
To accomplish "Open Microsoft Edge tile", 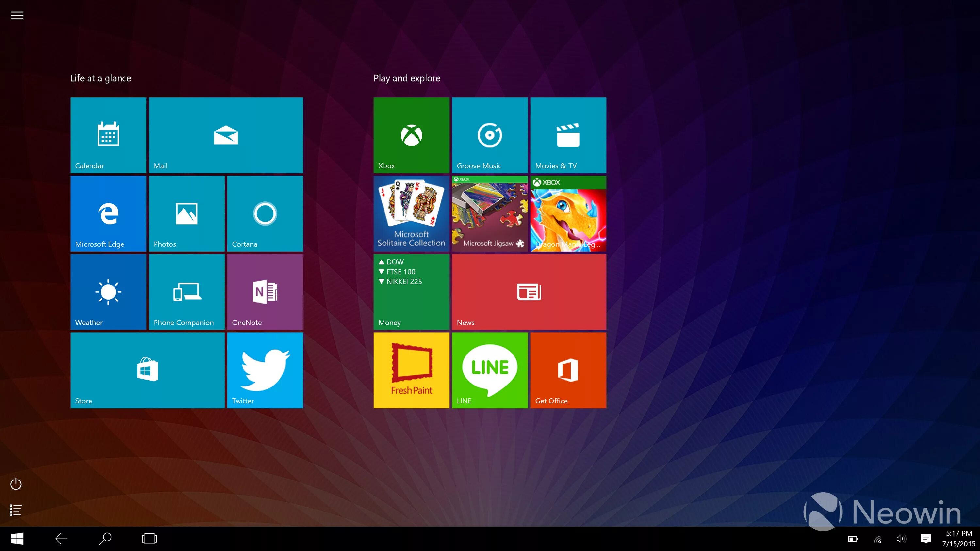I will tap(108, 213).
